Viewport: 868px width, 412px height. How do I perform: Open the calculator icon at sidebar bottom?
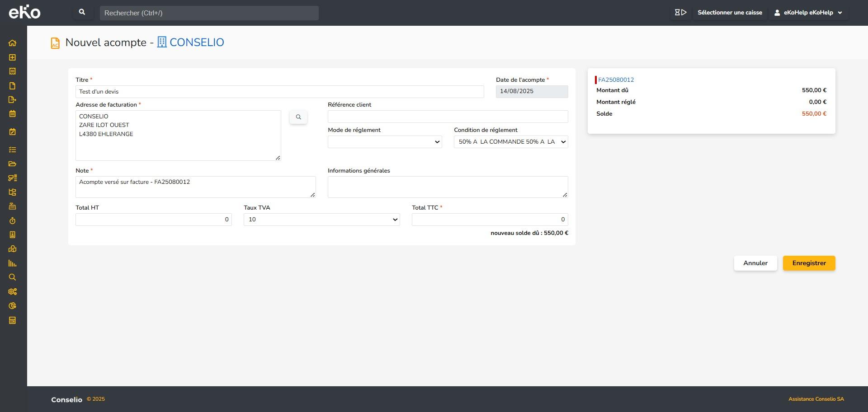pyautogui.click(x=12, y=321)
